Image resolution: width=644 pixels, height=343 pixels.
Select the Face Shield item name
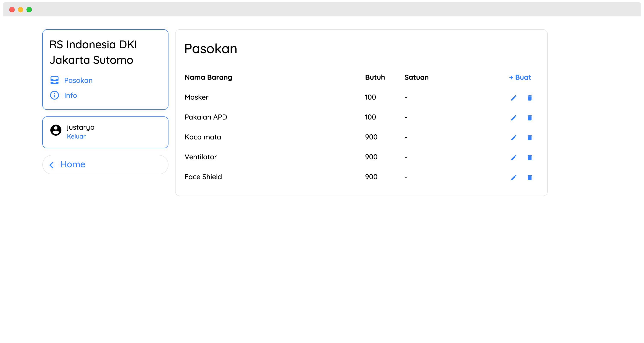203,177
